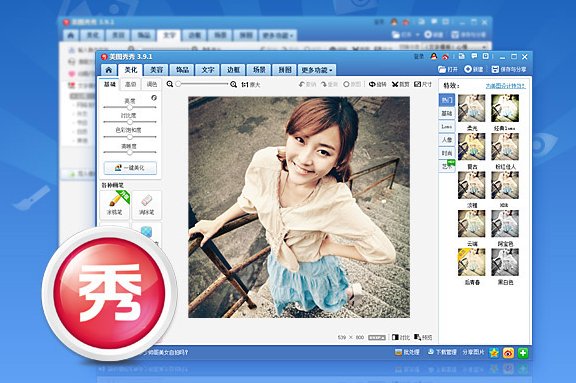
Task: Select the 美化 tab in front window
Action: pyautogui.click(x=131, y=70)
